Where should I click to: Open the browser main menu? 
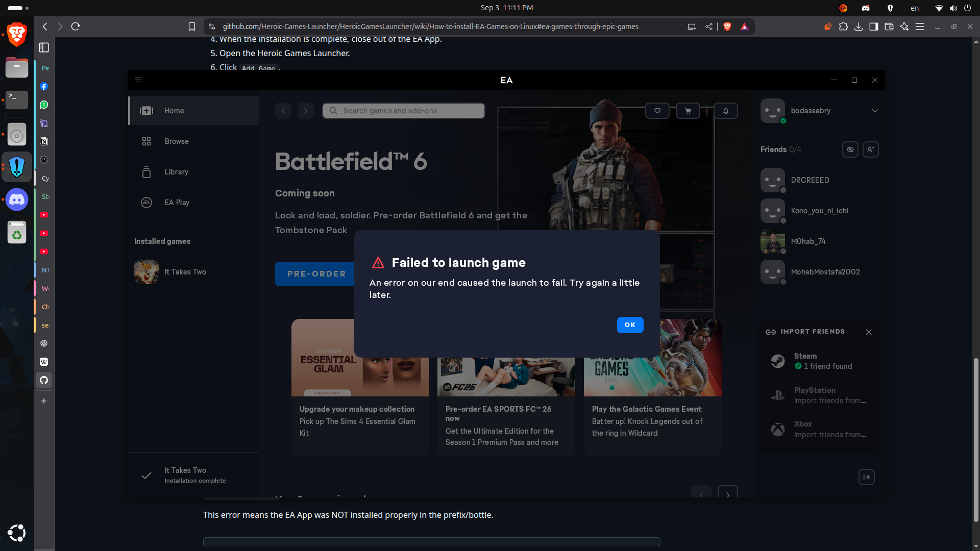click(920, 27)
